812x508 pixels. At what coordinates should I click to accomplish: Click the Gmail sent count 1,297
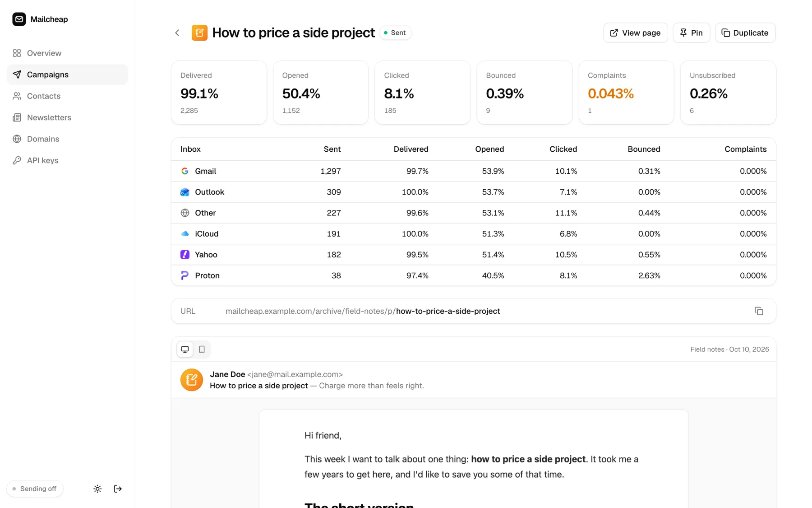pos(331,171)
